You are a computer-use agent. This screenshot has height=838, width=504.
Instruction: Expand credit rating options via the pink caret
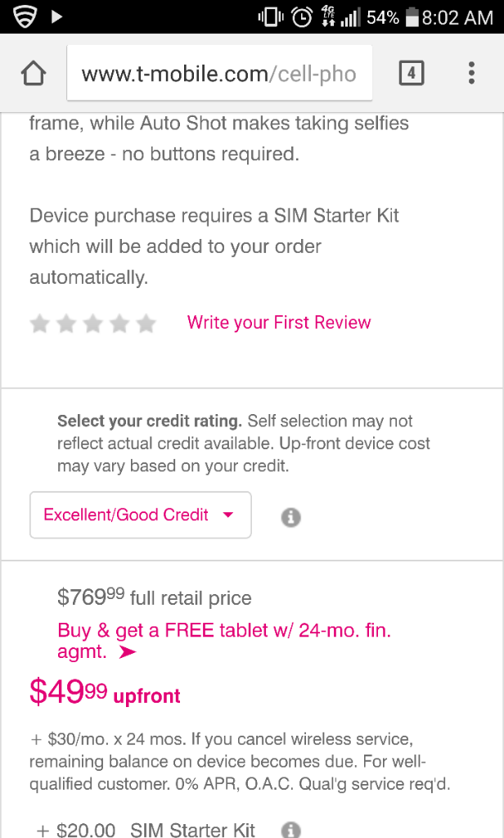pos(228,515)
